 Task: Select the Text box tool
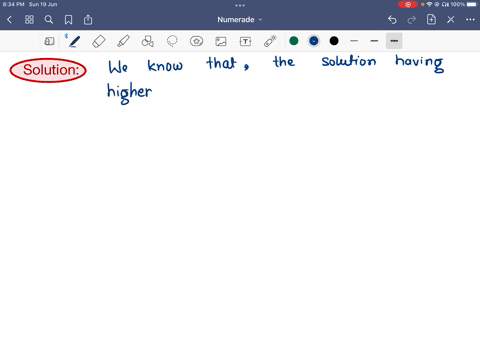[x=245, y=41]
